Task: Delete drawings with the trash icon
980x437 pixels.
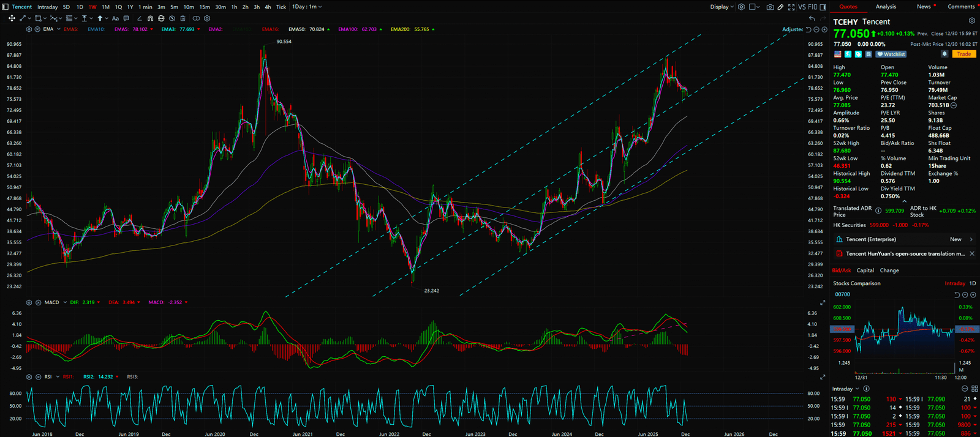Action: tap(183, 18)
